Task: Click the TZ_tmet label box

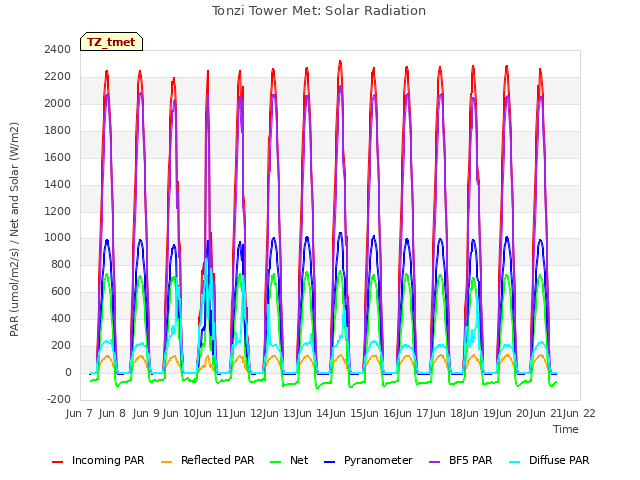Action: (x=111, y=42)
